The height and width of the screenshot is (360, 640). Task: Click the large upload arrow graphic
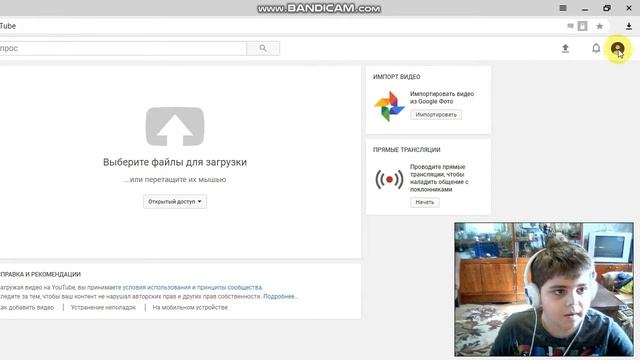coord(175,127)
